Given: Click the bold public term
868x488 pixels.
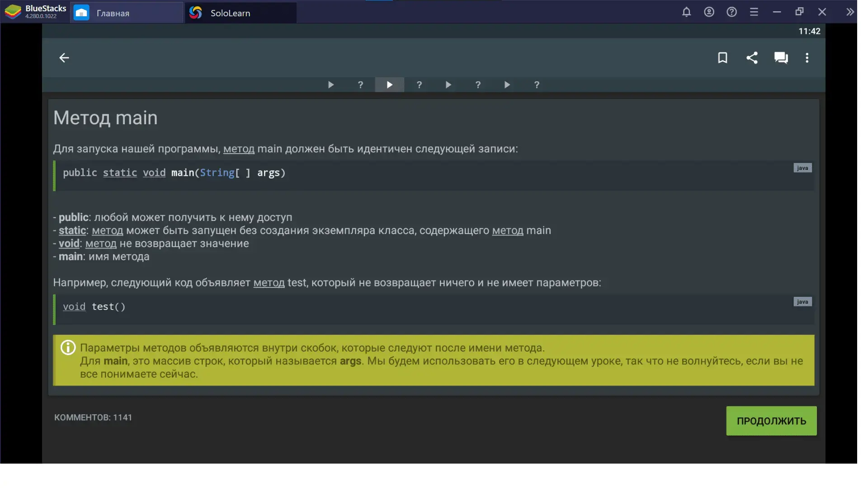Looking at the screenshot, I should tap(74, 217).
